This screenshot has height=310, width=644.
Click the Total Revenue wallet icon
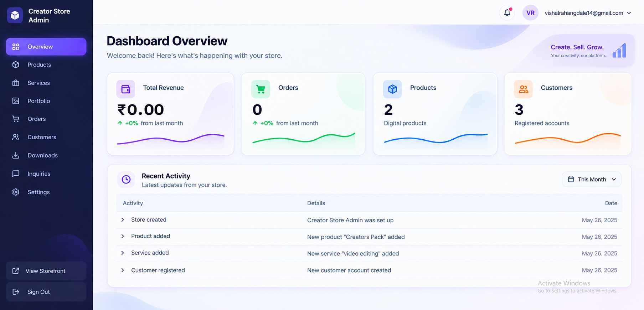[125, 89]
